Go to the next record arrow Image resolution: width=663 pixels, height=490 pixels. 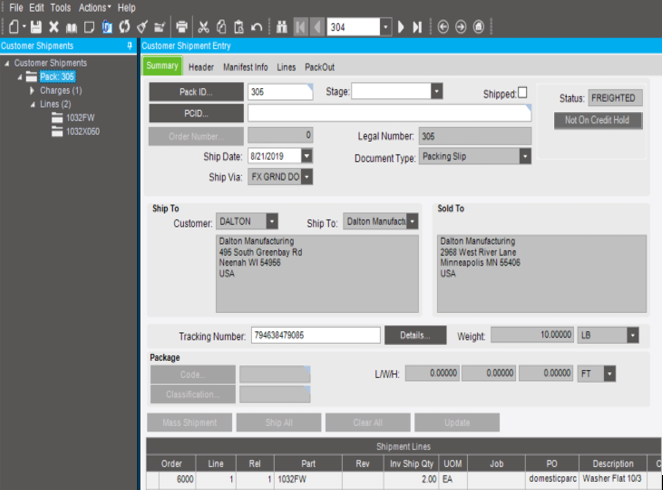point(401,27)
